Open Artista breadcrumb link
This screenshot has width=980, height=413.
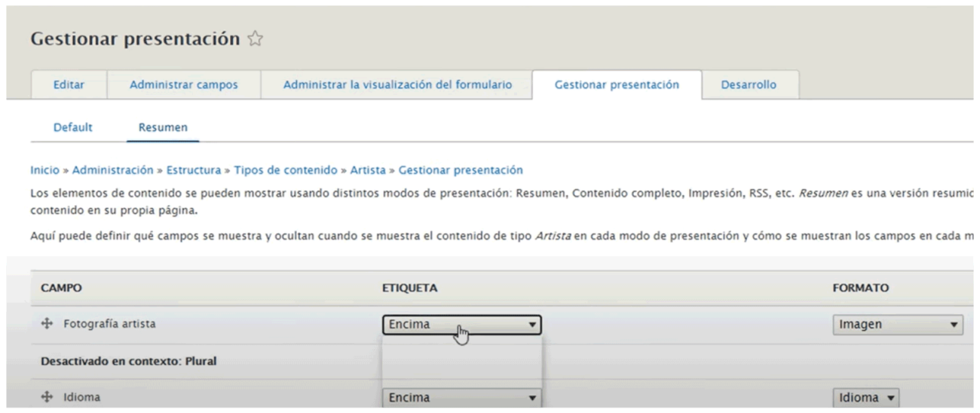tap(368, 170)
